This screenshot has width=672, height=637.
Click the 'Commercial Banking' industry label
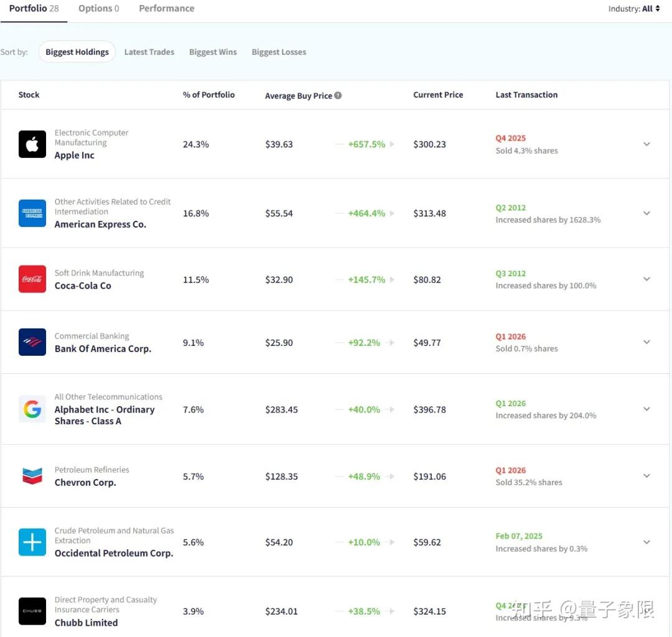pyautogui.click(x=91, y=336)
